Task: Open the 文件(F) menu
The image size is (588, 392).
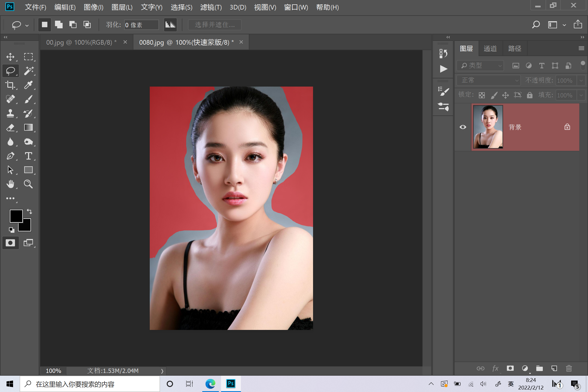Action: (36, 7)
